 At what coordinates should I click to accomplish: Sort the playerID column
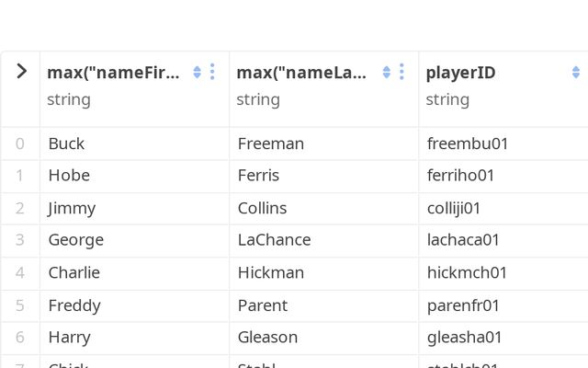click(x=576, y=73)
